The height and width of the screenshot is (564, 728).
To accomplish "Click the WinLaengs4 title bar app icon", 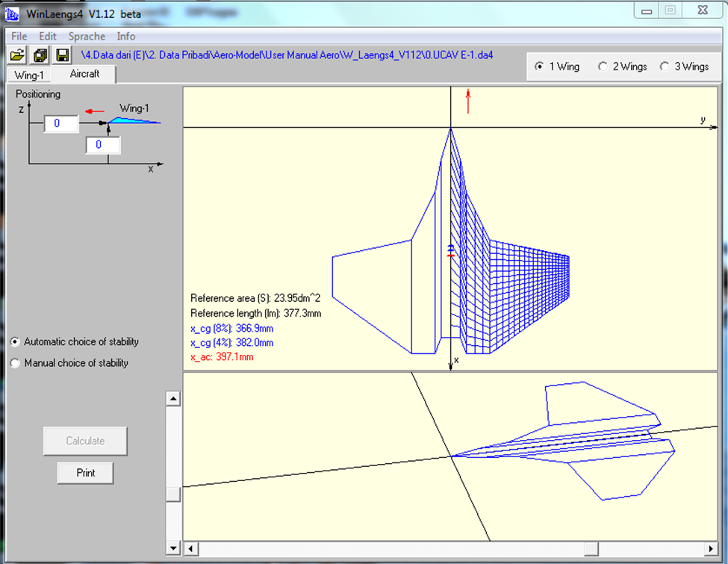I will point(12,13).
